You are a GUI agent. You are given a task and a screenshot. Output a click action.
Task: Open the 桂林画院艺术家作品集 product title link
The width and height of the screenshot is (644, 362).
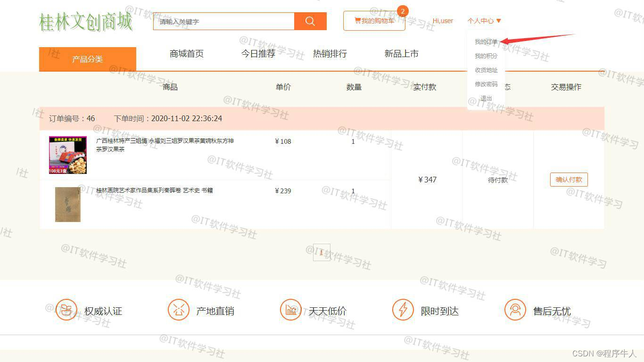155,190
